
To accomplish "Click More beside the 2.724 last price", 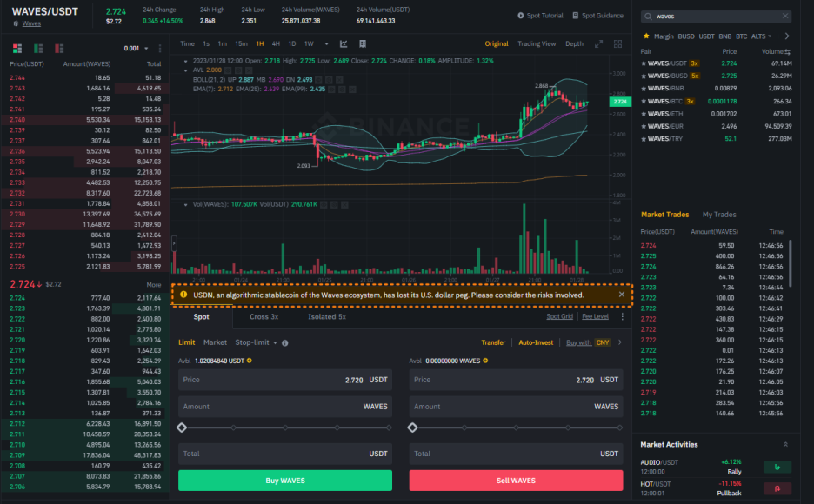I will pyautogui.click(x=154, y=285).
